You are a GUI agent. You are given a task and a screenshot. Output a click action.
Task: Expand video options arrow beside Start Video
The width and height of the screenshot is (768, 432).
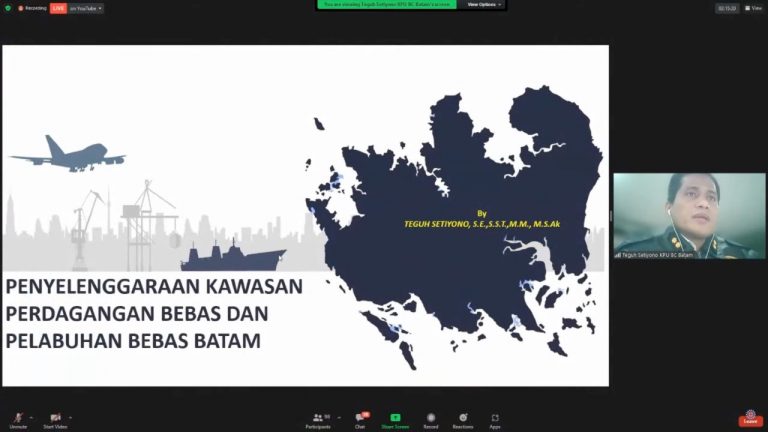pos(71,417)
